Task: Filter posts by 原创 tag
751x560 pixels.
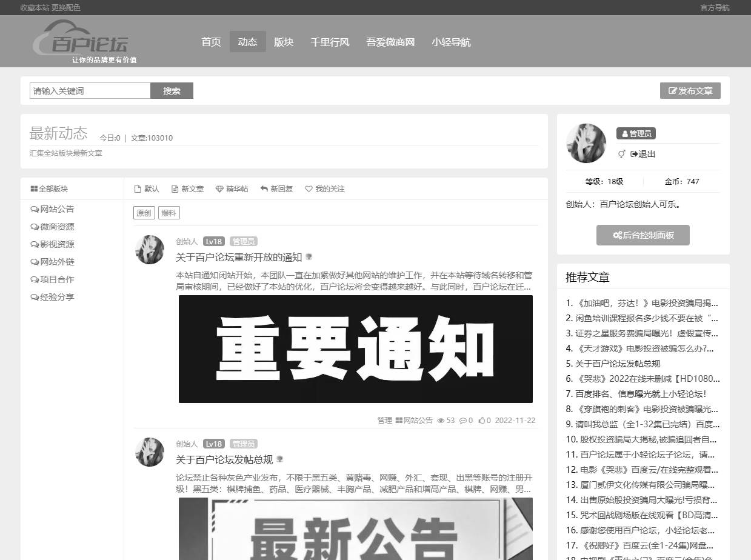Action: click(144, 213)
